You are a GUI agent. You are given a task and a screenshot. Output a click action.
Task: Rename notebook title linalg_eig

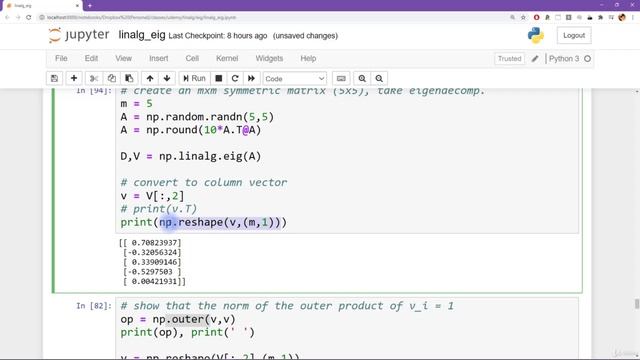[x=142, y=35]
